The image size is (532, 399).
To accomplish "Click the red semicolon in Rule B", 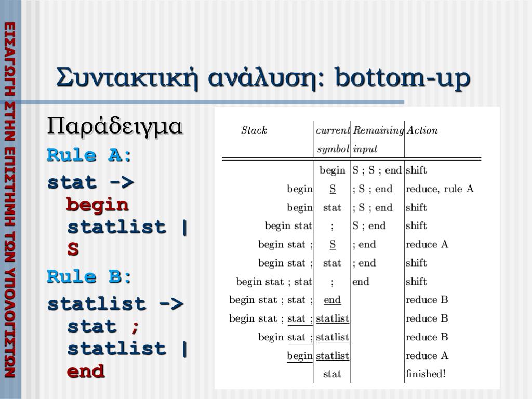I will (x=135, y=327).
